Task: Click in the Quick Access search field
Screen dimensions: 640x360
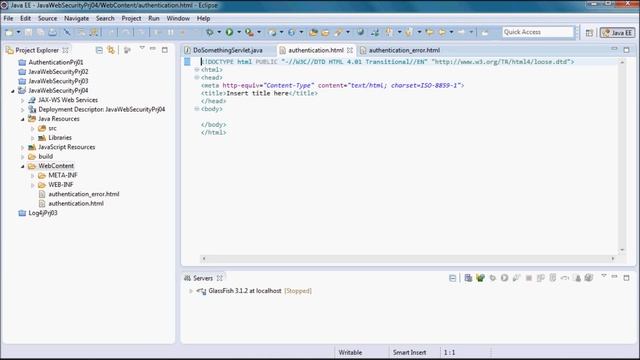Action: click(x=538, y=32)
